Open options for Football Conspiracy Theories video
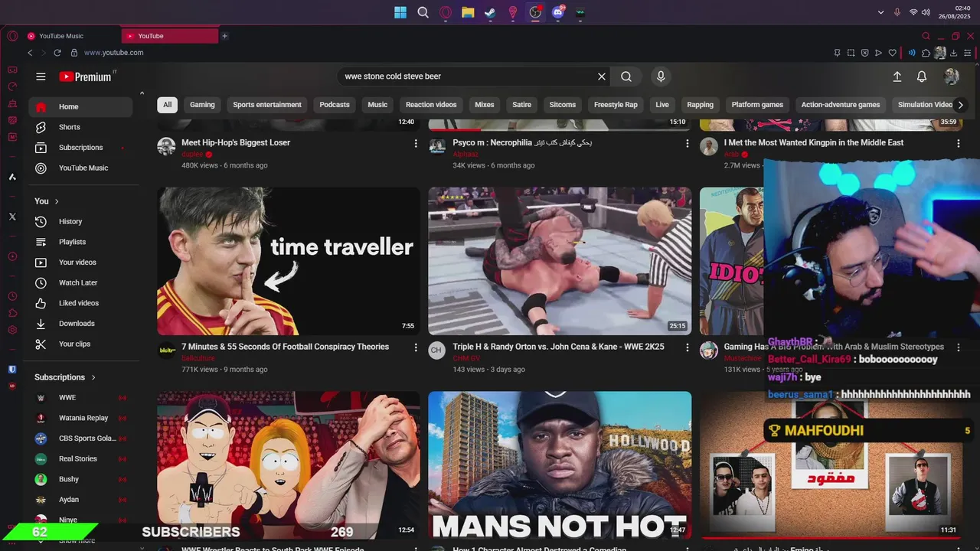Screen dimensions: 980x551 pos(416,347)
